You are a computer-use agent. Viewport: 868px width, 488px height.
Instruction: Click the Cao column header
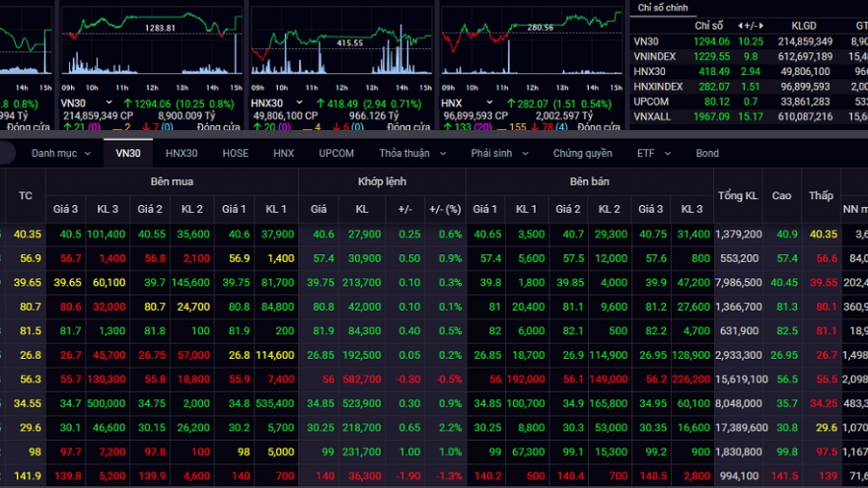(781, 195)
